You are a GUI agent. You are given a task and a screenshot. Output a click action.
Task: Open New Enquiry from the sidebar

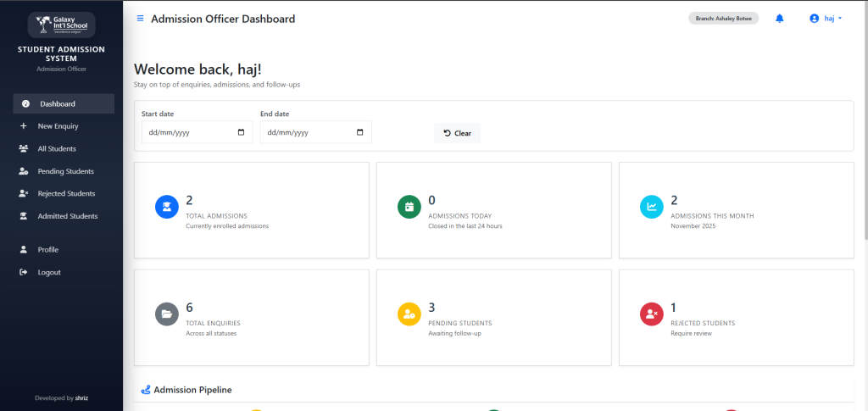point(58,126)
